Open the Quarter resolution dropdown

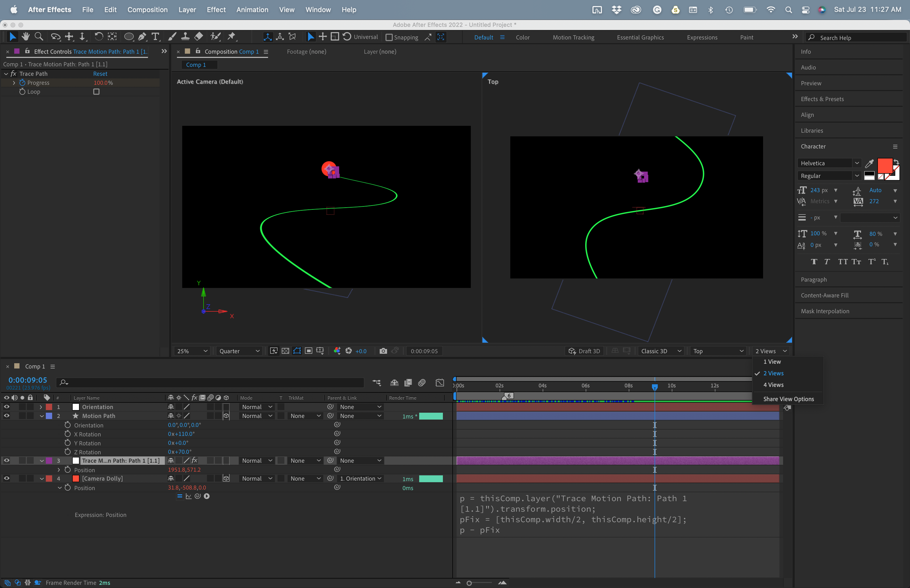click(239, 351)
